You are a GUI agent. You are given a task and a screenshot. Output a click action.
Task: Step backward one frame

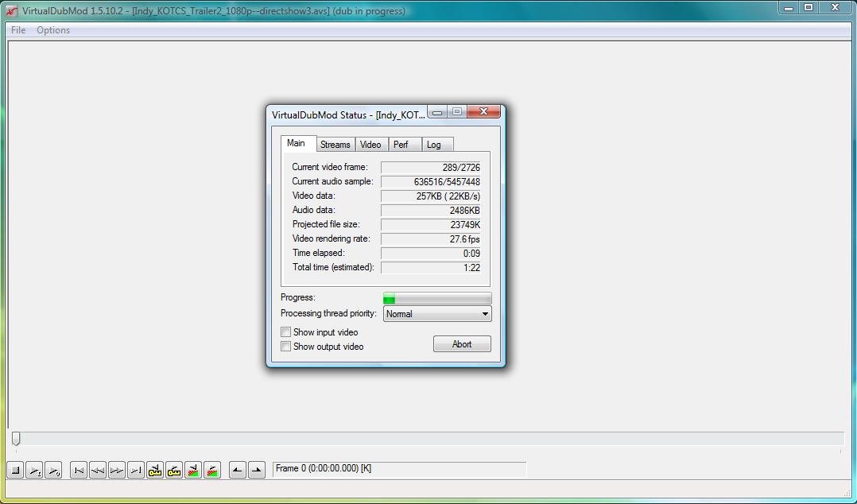[x=98, y=470]
